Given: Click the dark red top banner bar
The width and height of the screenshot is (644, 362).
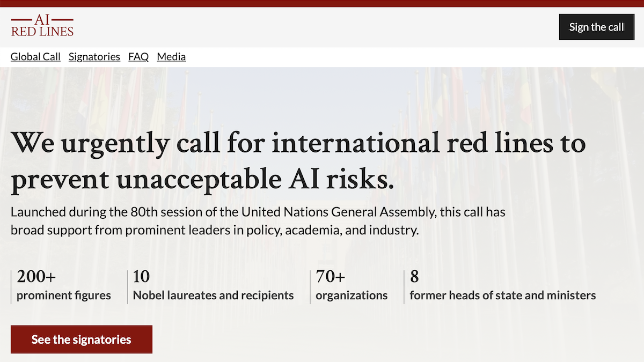Looking at the screenshot, I should click(322, 3).
